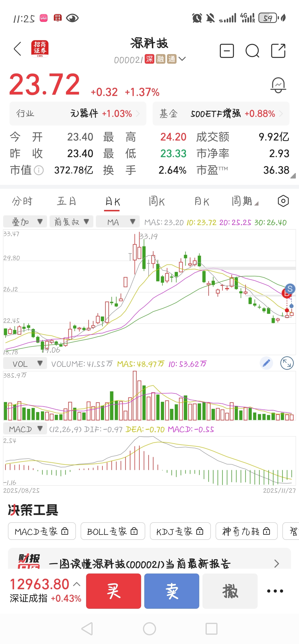Share this stock page icon
The height and width of the screenshot is (644, 299).
[278, 51]
